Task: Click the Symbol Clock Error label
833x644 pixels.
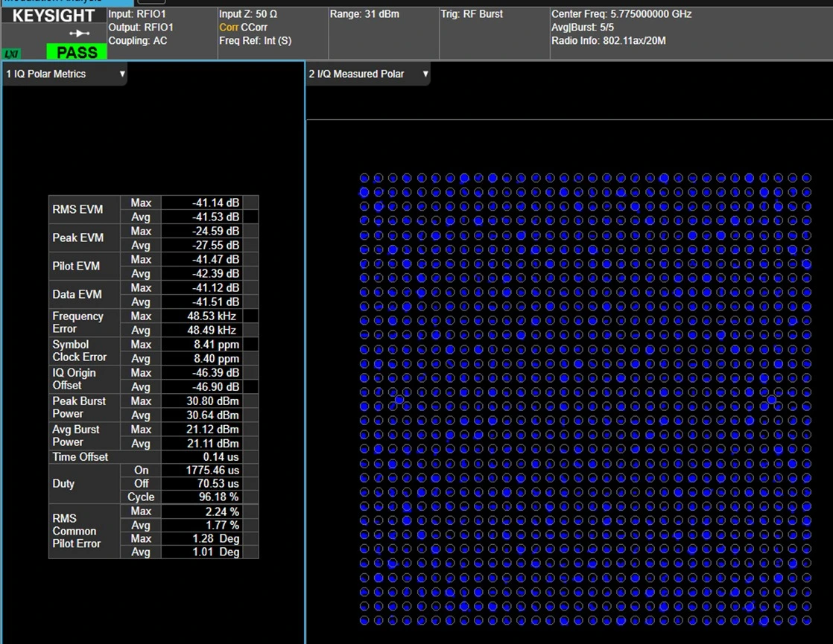Action: [79, 351]
